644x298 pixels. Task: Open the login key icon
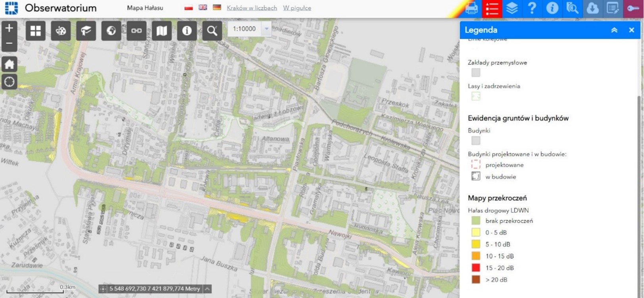(633, 8)
